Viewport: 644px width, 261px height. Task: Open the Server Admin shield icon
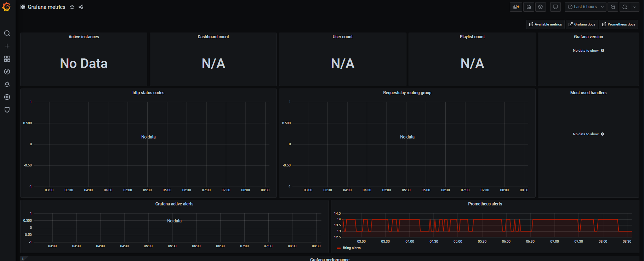7,110
